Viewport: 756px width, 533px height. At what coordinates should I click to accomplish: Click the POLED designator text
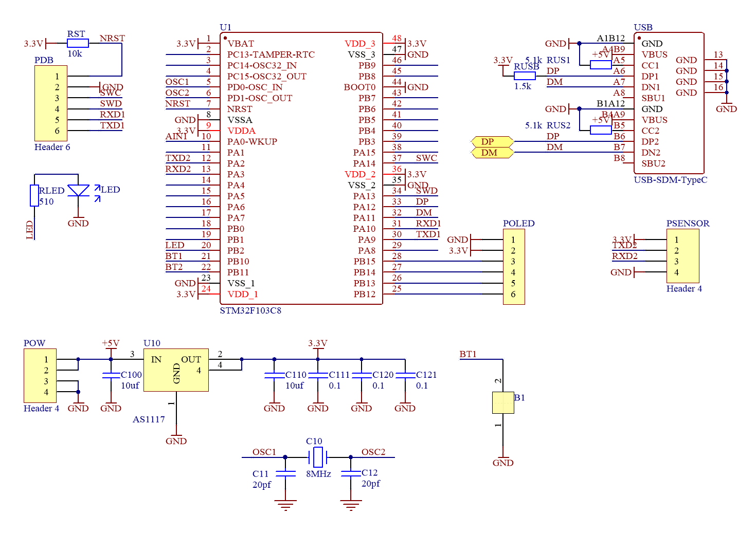(x=518, y=223)
